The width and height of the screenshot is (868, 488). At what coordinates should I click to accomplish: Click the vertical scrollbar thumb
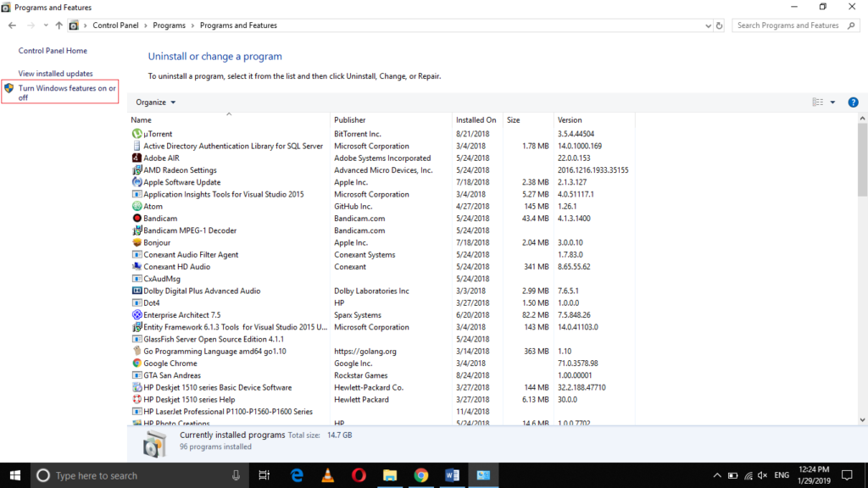pyautogui.click(x=862, y=159)
